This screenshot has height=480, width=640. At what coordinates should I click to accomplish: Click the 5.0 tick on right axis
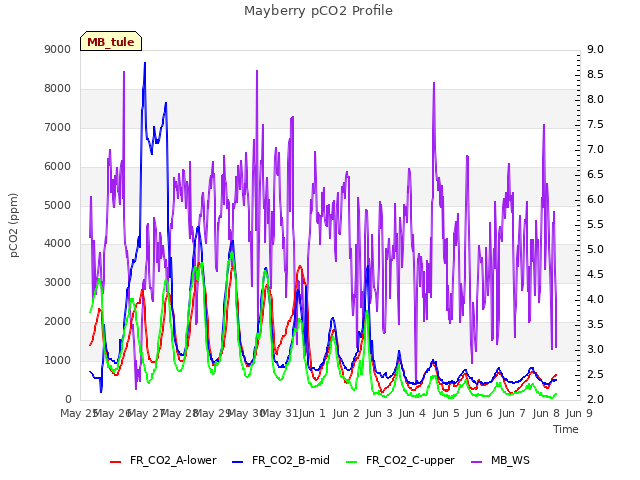click(595, 249)
